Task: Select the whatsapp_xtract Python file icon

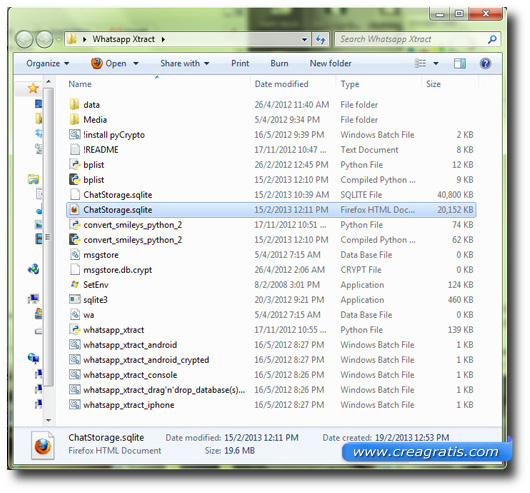Action: point(75,329)
